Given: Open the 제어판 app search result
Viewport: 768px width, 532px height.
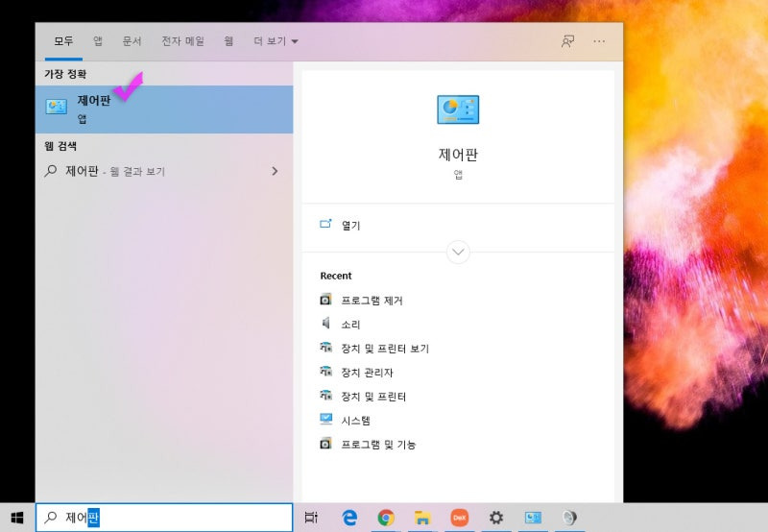Looking at the screenshot, I should pos(164,109).
